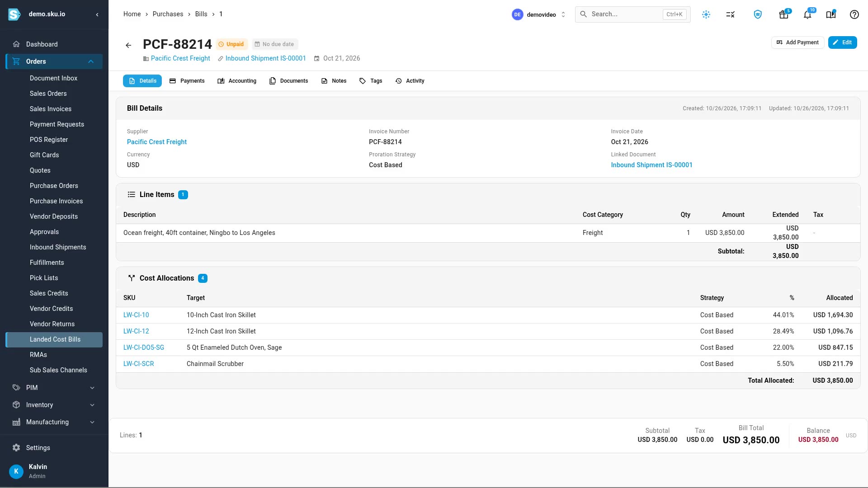The height and width of the screenshot is (488, 868).
Task: Open the Documents tab
Action: tap(288, 81)
